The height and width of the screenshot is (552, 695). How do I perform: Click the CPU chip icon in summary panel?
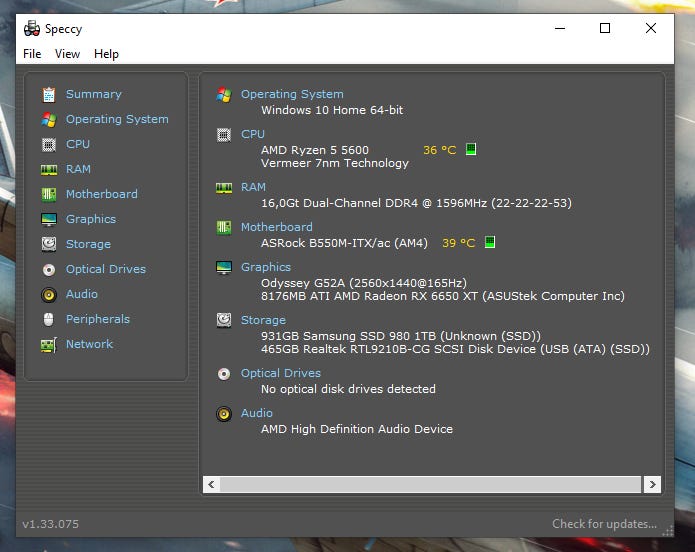pos(224,134)
